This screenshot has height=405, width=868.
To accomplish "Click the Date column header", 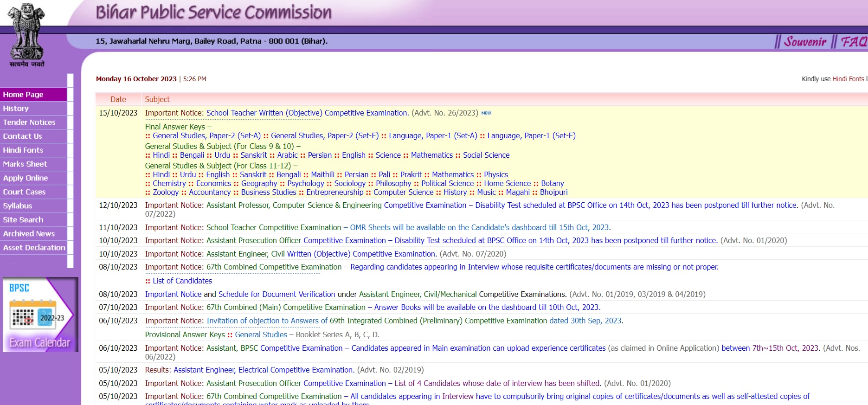I will click(x=118, y=99).
